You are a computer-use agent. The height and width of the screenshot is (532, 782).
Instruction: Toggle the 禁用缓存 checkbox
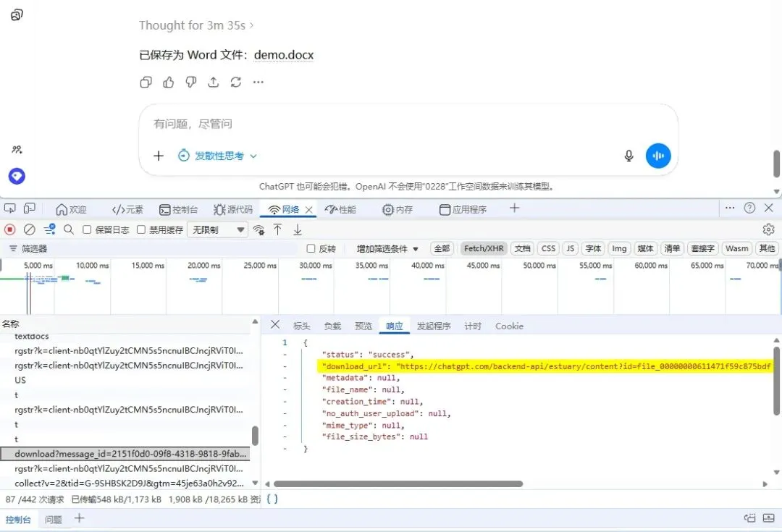point(141,229)
